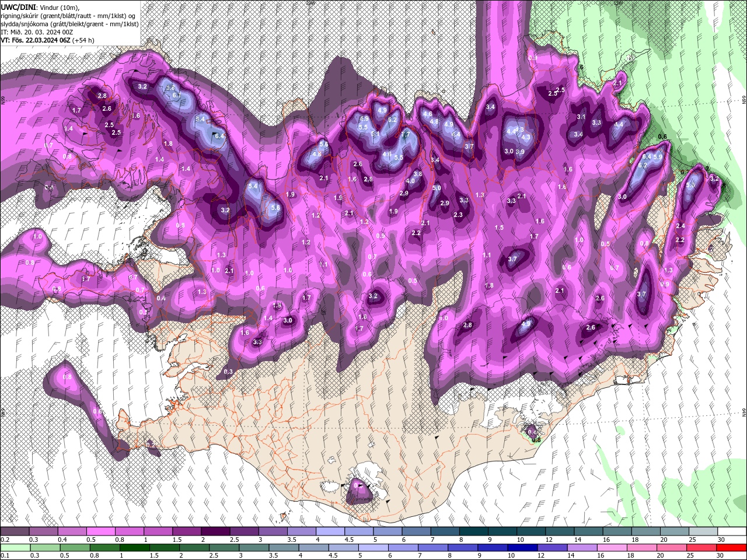Select the 5.0 precipitation value on the map
Viewport: 747px width, 560px height.
tap(437, 188)
